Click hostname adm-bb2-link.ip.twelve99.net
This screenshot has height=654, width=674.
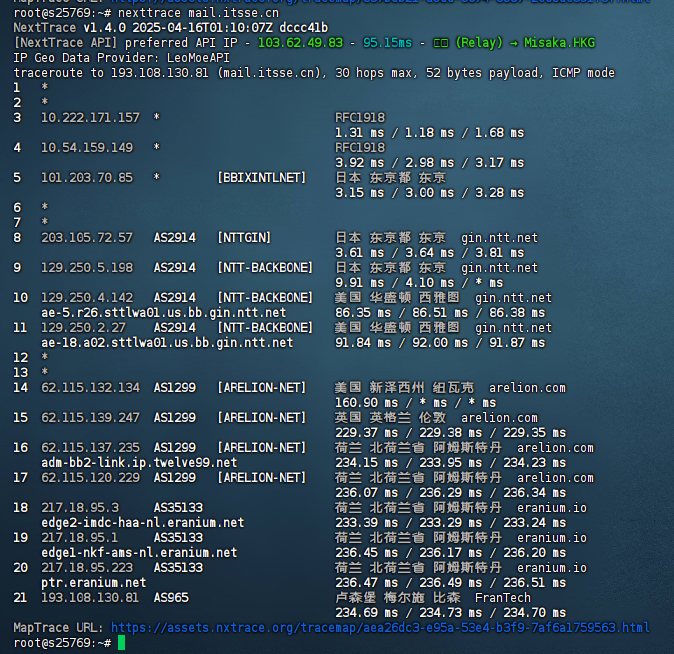139,463
